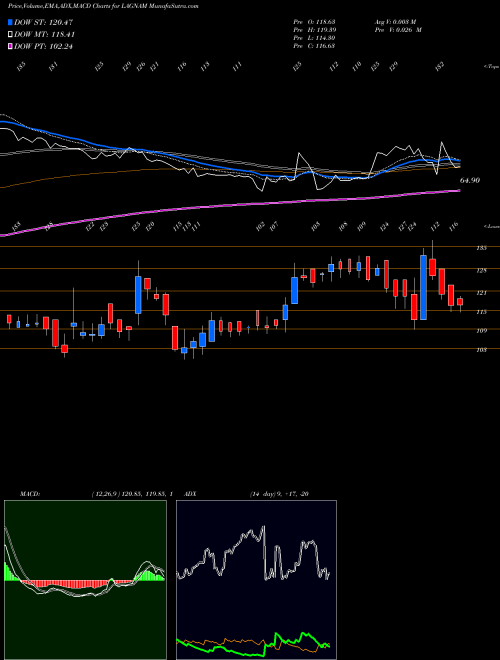Click the 'Pre L: 114.30' low value

tap(314, 38)
